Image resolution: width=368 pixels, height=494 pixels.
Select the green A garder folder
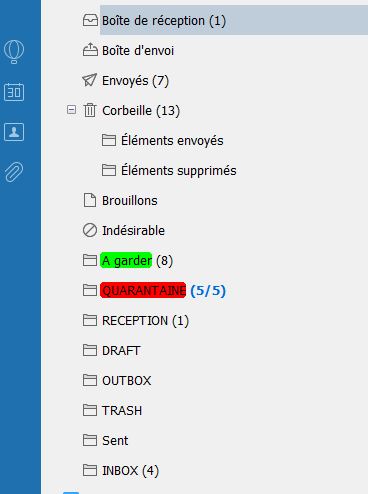click(126, 260)
